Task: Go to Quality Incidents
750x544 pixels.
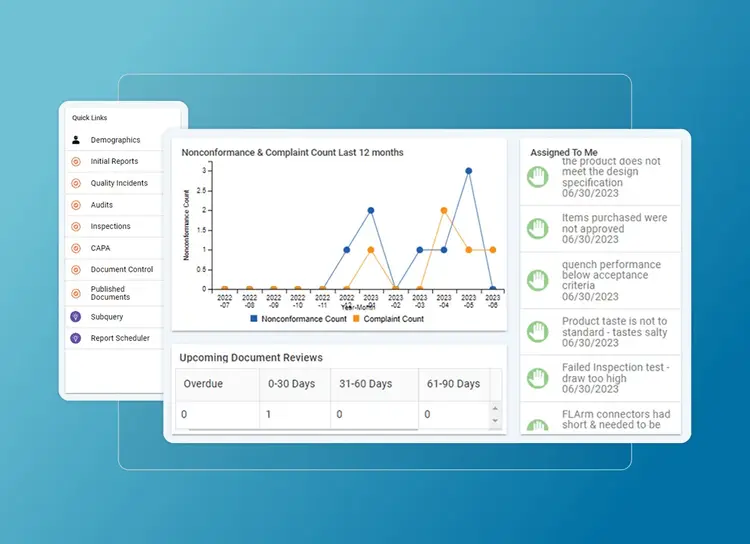Action: click(x=119, y=183)
